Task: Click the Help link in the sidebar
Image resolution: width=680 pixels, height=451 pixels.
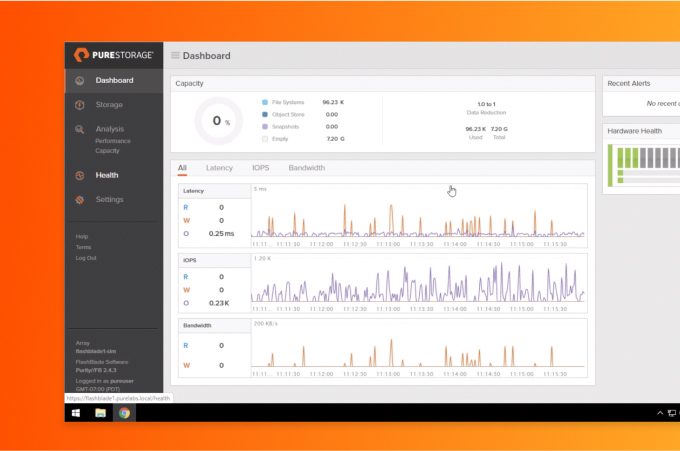Action: coord(82,236)
